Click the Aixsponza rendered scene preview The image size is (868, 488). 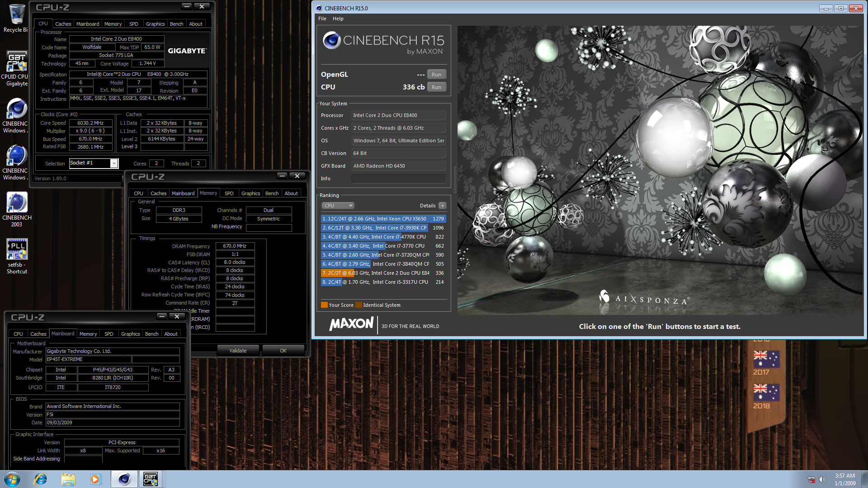(660, 170)
